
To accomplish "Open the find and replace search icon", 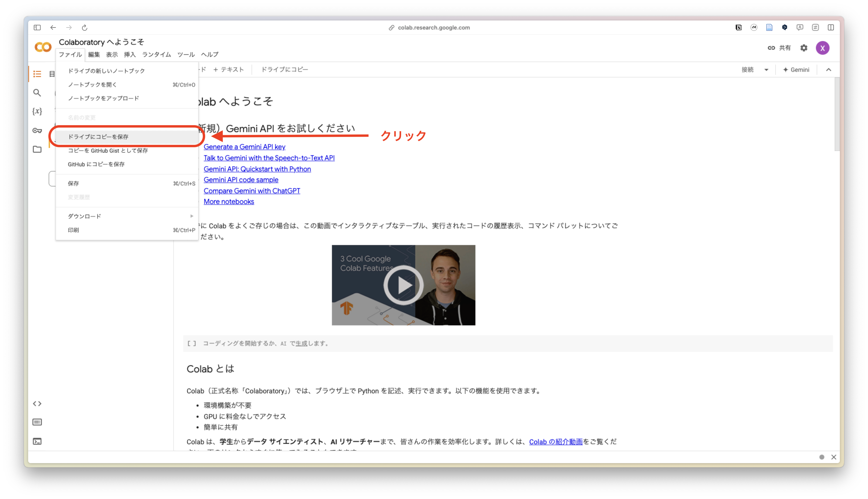I will point(37,93).
